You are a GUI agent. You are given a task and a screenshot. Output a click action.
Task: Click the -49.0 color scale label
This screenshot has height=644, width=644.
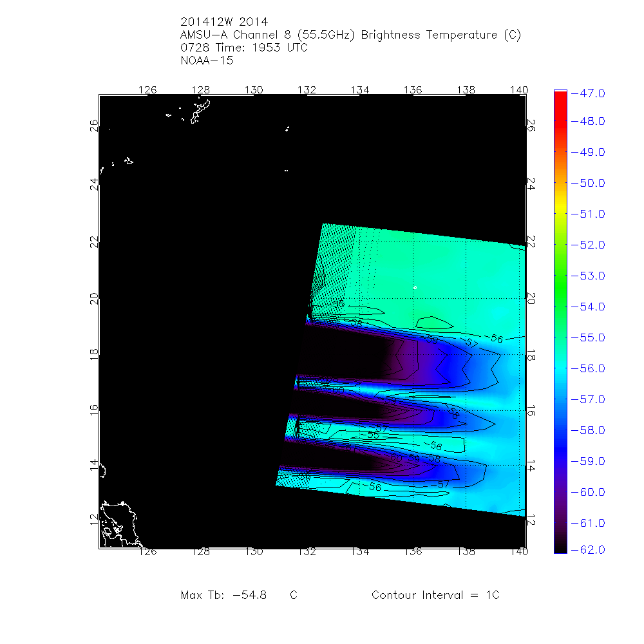[x=588, y=152]
